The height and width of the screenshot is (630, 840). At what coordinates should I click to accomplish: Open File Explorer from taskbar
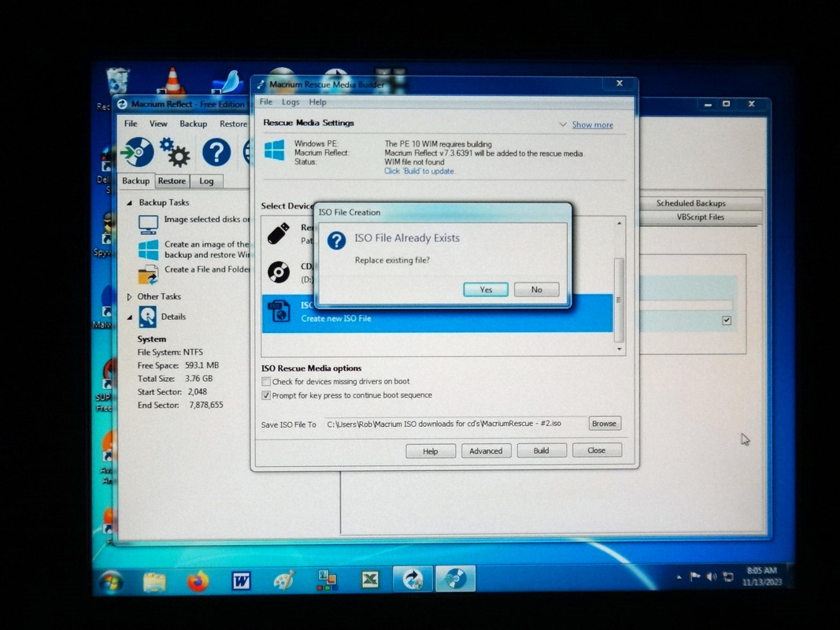(154, 581)
